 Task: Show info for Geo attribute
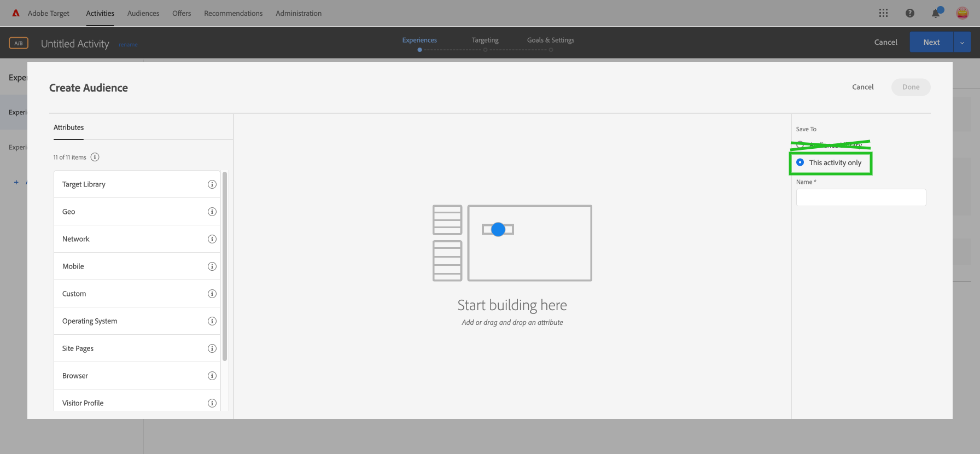212,212
